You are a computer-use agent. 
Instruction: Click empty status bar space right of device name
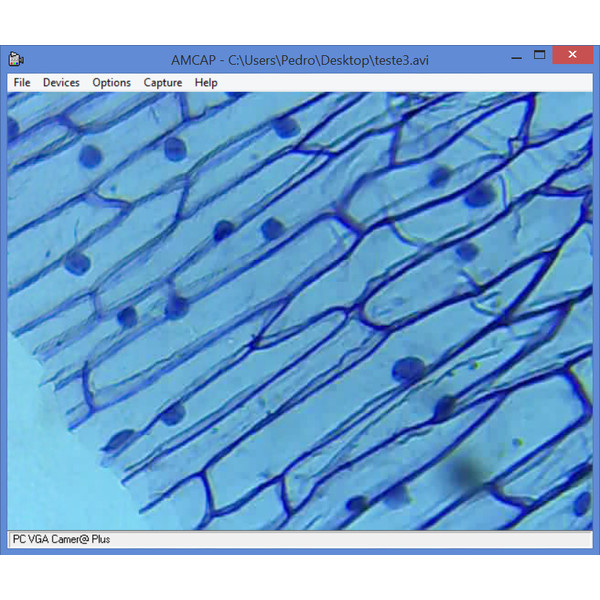pos(350,539)
